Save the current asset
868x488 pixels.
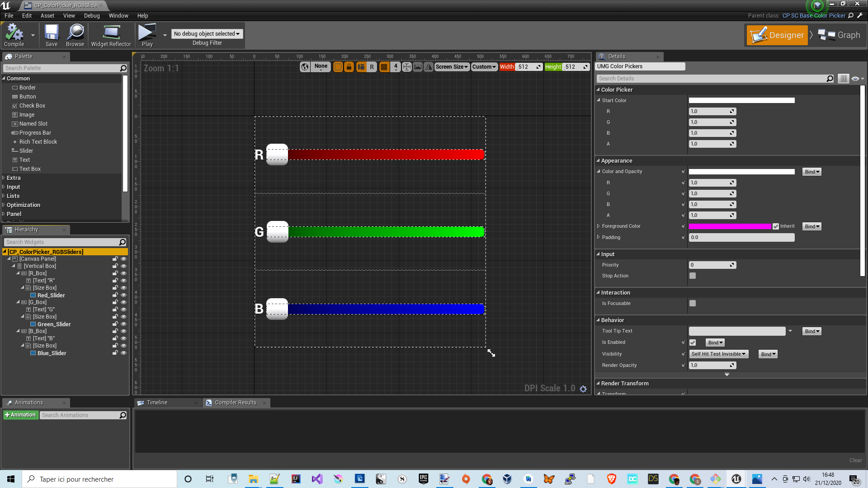(x=52, y=35)
